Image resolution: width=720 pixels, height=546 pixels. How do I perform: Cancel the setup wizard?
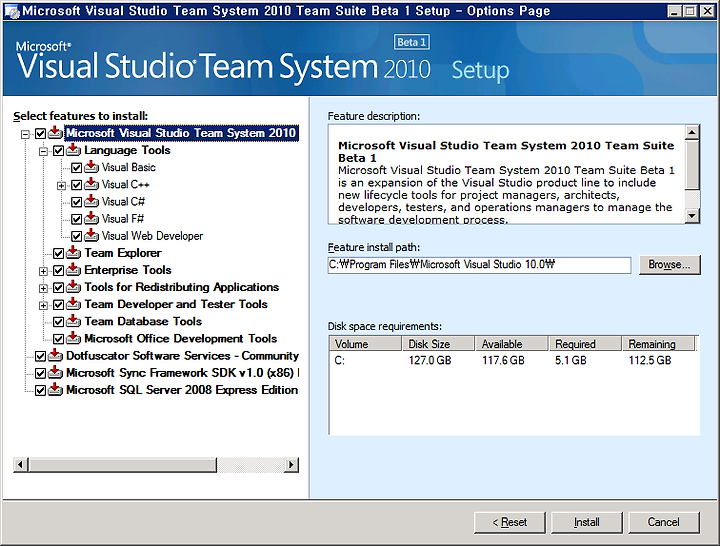tap(664, 522)
